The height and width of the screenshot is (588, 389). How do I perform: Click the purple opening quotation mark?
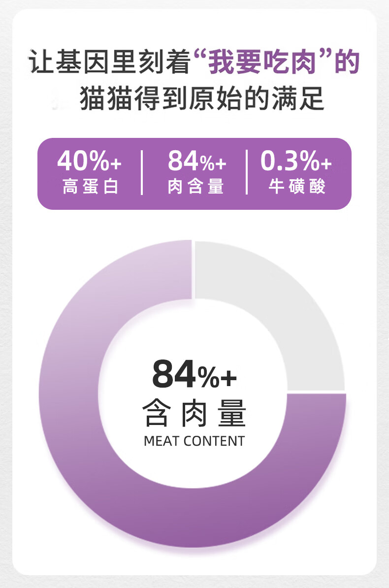(200, 57)
